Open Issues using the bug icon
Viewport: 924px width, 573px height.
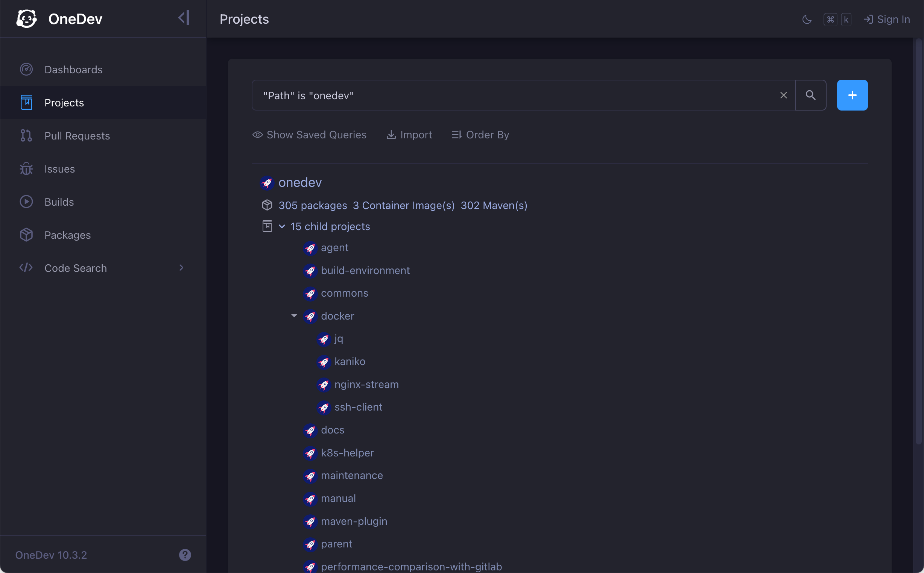pyautogui.click(x=26, y=168)
